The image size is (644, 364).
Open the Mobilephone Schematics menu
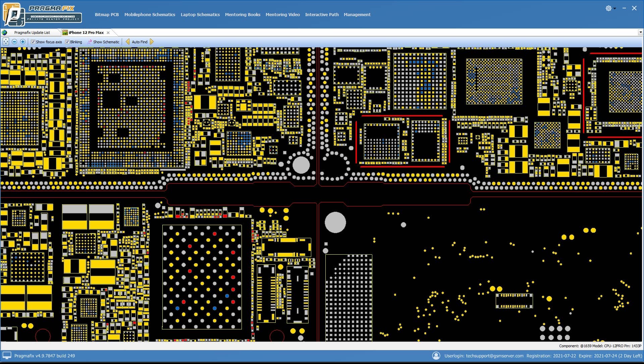(x=150, y=14)
